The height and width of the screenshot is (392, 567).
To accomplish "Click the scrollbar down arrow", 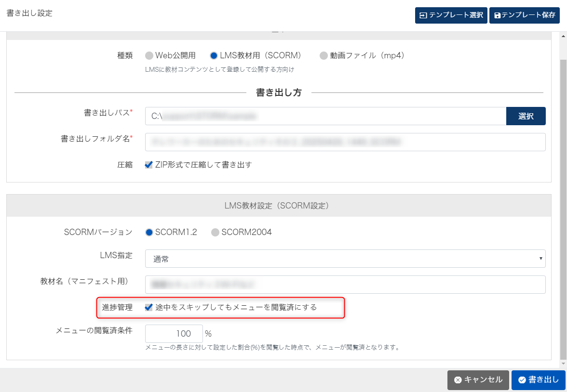I will (x=563, y=364).
